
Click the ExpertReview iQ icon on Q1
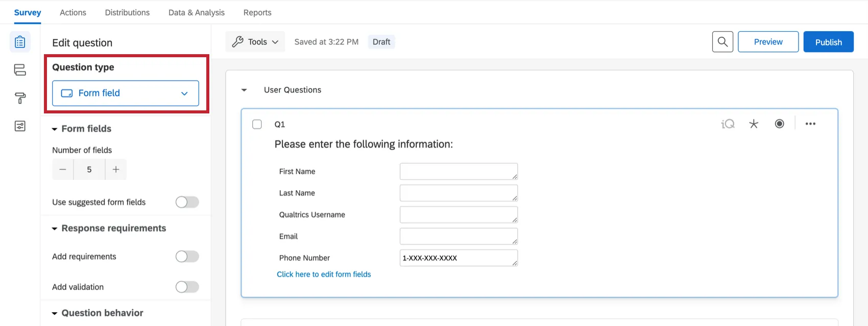point(728,124)
